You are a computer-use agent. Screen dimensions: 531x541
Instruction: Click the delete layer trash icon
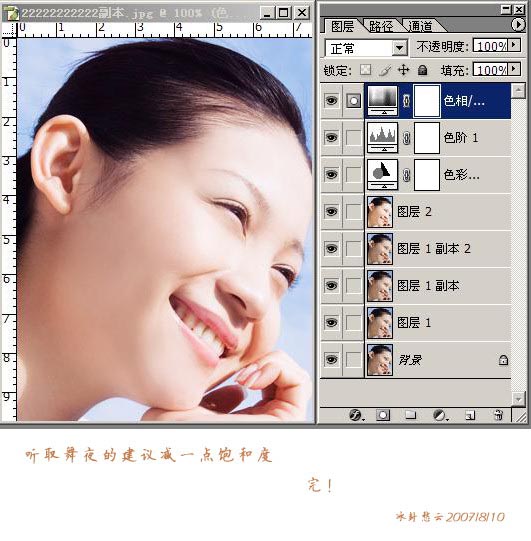[498, 415]
